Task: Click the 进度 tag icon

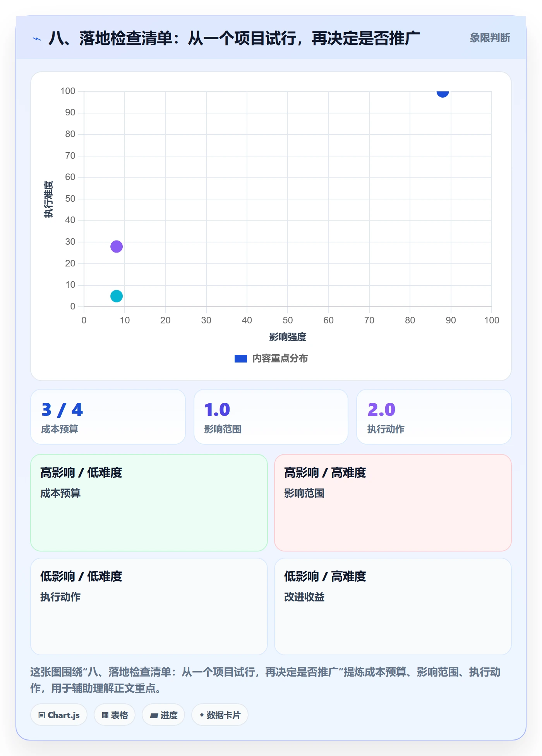Action: click(x=154, y=715)
